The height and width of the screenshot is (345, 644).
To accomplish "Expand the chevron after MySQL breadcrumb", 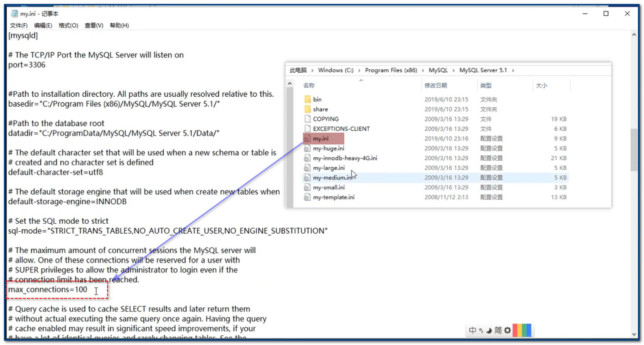I will [x=454, y=71].
